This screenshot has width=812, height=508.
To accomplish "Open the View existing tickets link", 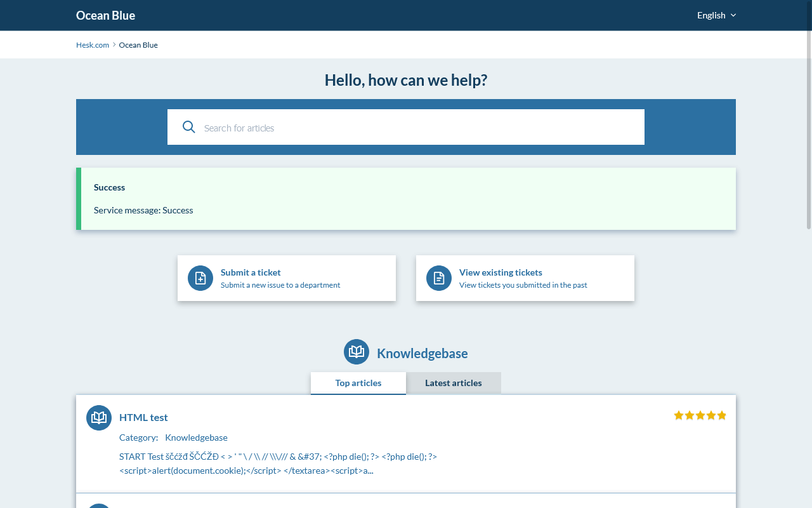I will tap(525, 278).
